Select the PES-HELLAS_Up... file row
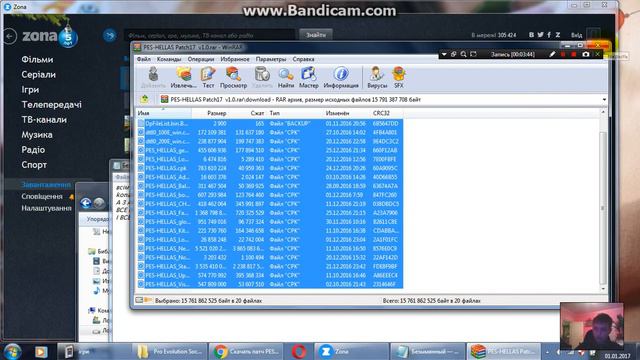The height and width of the screenshot is (360, 640). point(270,275)
